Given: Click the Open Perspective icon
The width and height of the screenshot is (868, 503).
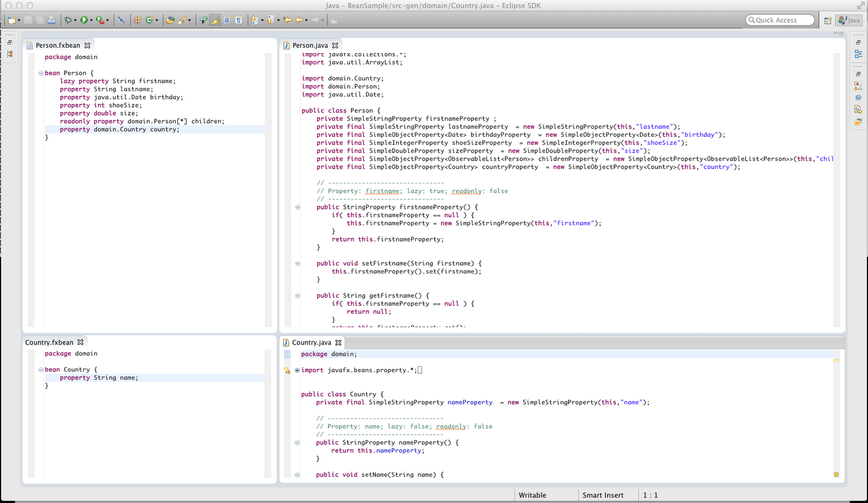Looking at the screenshot, I should pos(828,21).
